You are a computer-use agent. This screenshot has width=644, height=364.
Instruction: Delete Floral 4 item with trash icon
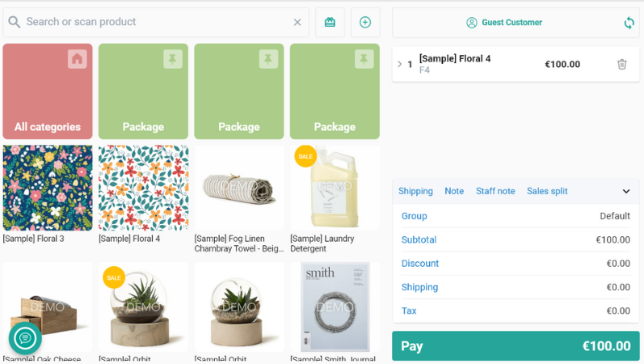tap(622, 64)
